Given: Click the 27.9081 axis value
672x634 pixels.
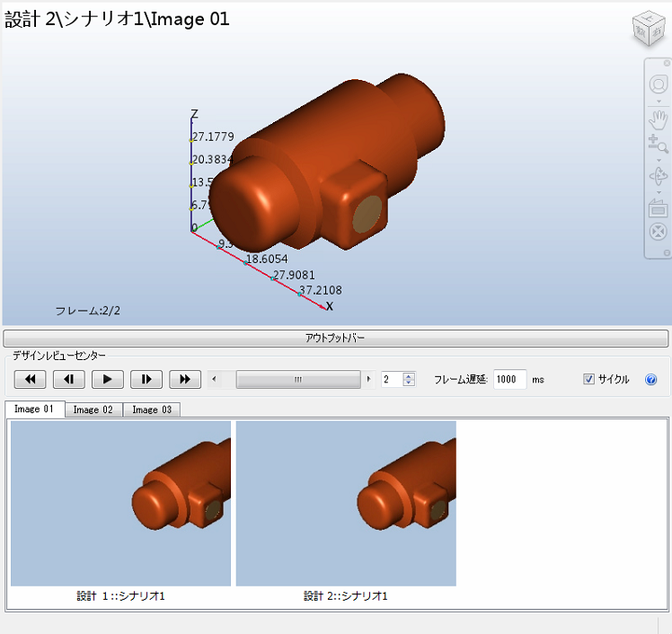Looking at the screenshot, I should click(294, 275).
